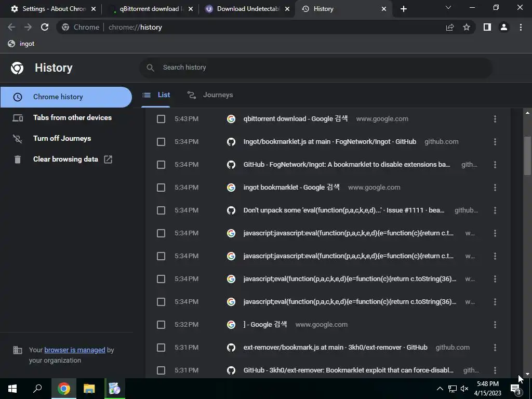532x399 pixels.
Task: Open actions menu for GitHub - FogNetwork/Ingot entry
Action: point(495,165)
